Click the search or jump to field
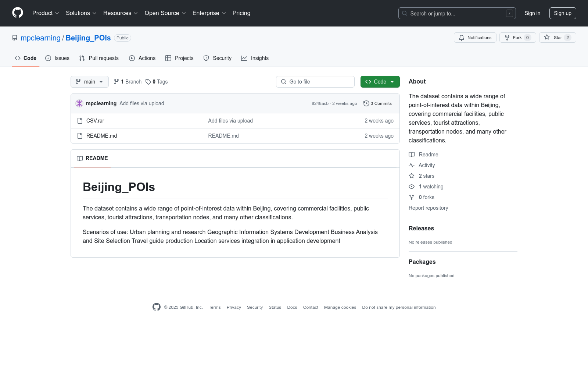 click(457, 13)
